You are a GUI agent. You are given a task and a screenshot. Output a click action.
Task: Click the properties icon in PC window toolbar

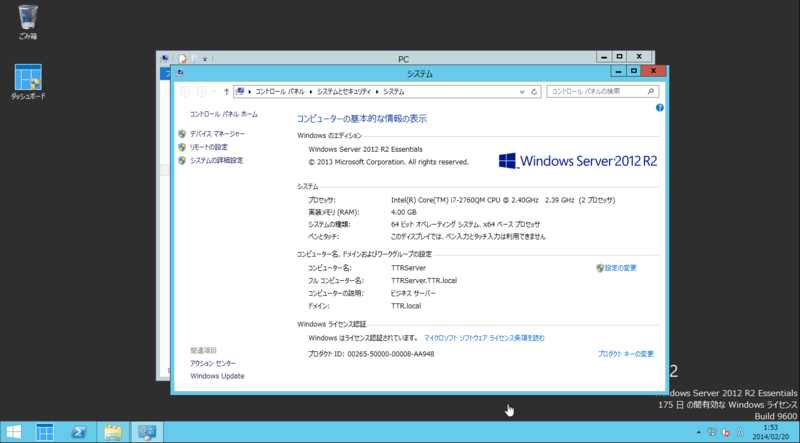pos(183,59)
